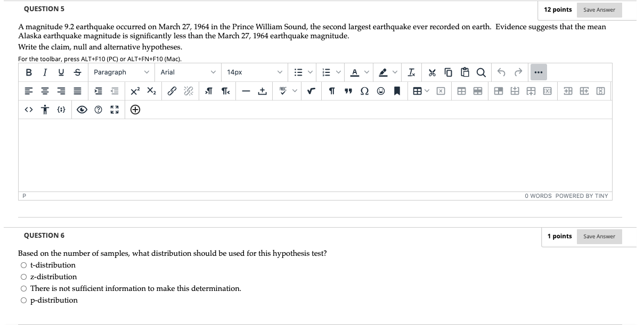Choose 'There is not sufficient information' option
644x325 pixels.
pos(23,288)
